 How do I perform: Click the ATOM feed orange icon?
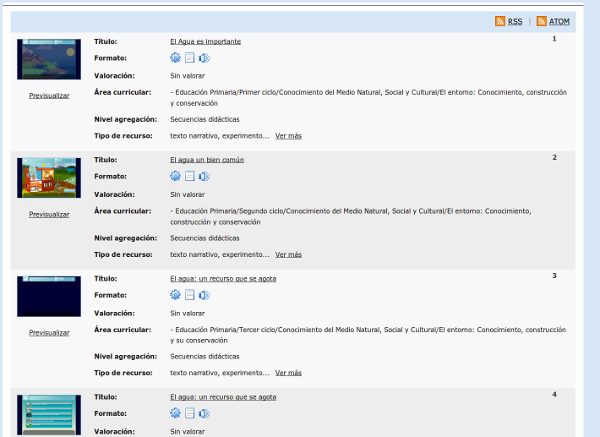[x=541, y=21]
